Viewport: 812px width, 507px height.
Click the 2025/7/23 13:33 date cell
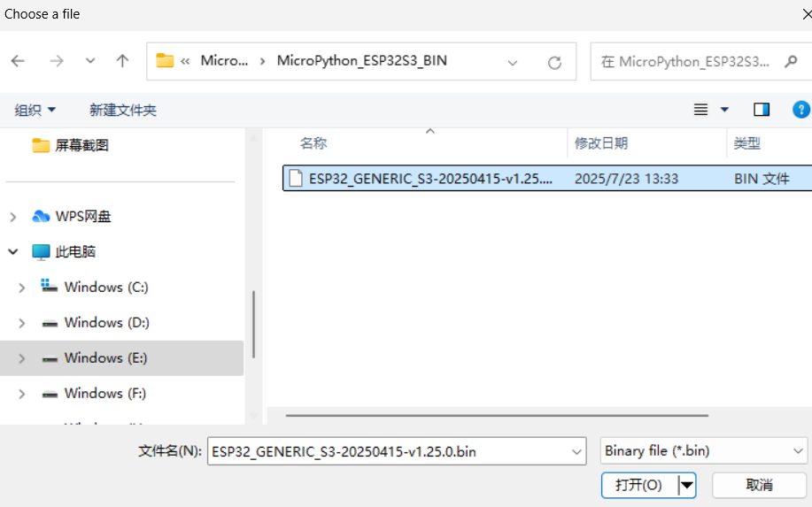tap(626, 179)
